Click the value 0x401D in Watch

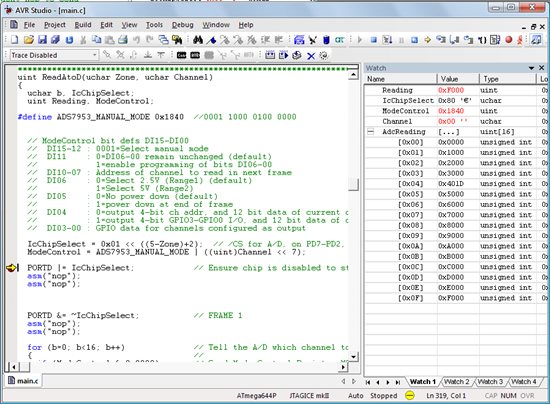[x=451, y=184]
